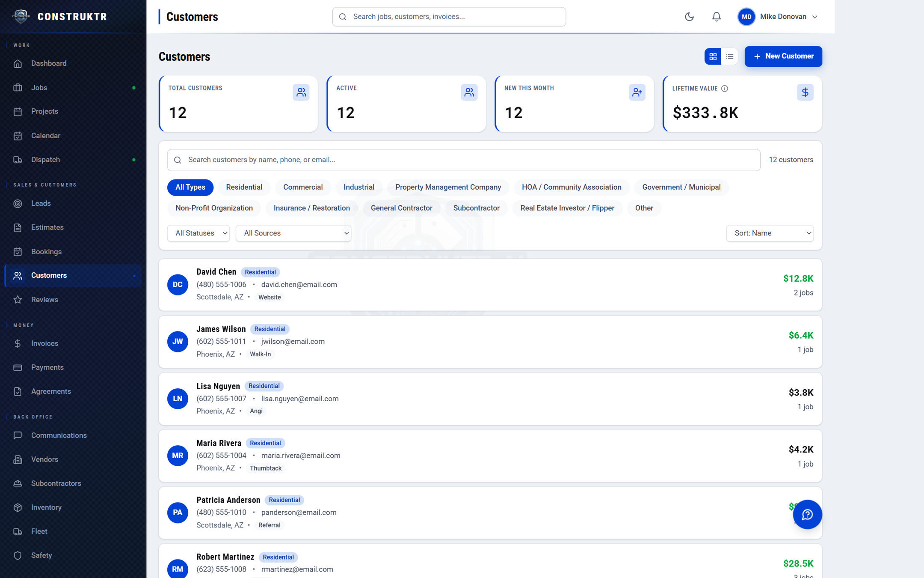
Task: Filter by Subcontractor type chip
Action: [477, 208]
